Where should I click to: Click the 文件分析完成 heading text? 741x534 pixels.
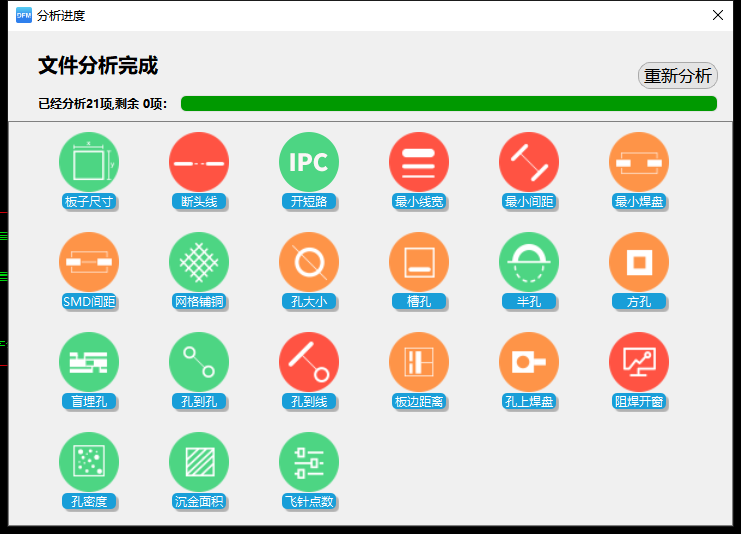click(98, 65)
